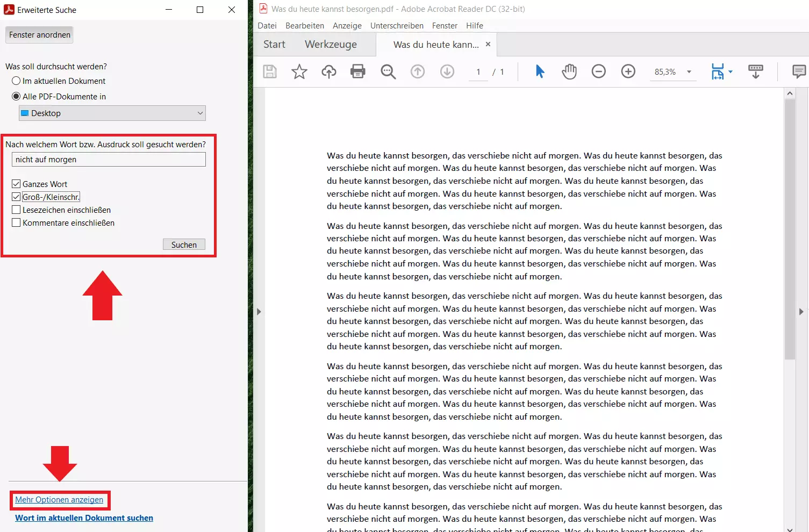The image size is (809, 532).
Task: Click the fit page width icon
Action: pyautogui.click(x=718, y=71)
